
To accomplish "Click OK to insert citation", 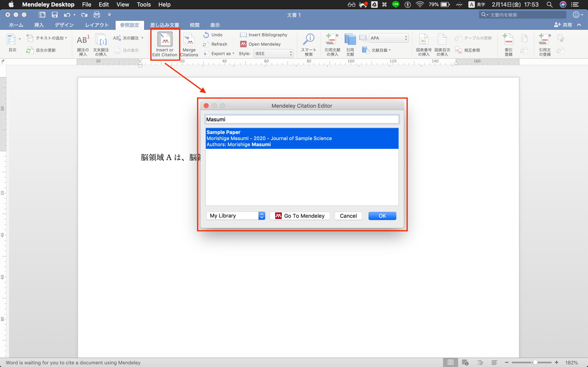I will (382, 216).
